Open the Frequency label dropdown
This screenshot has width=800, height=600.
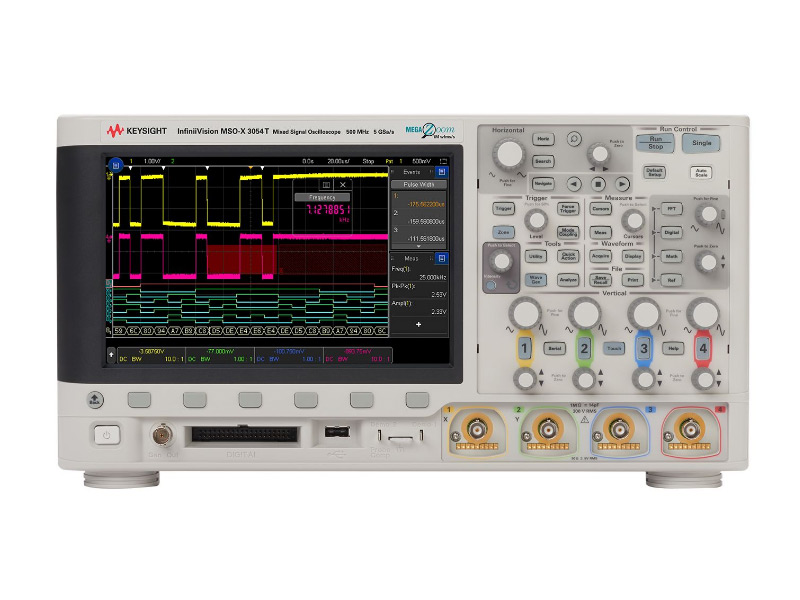(x=322, y=197)
